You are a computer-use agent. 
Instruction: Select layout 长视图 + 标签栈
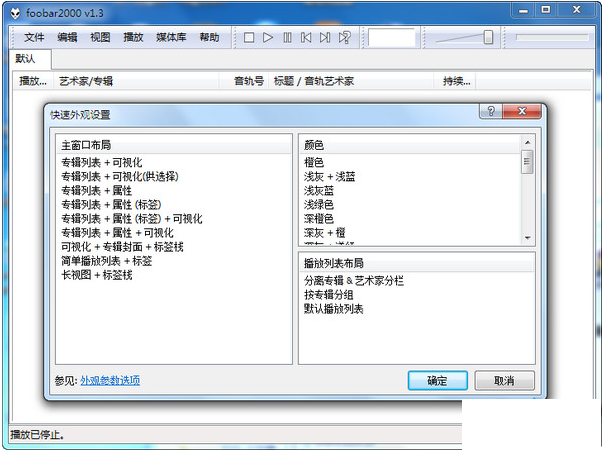(x=97, y=275)
